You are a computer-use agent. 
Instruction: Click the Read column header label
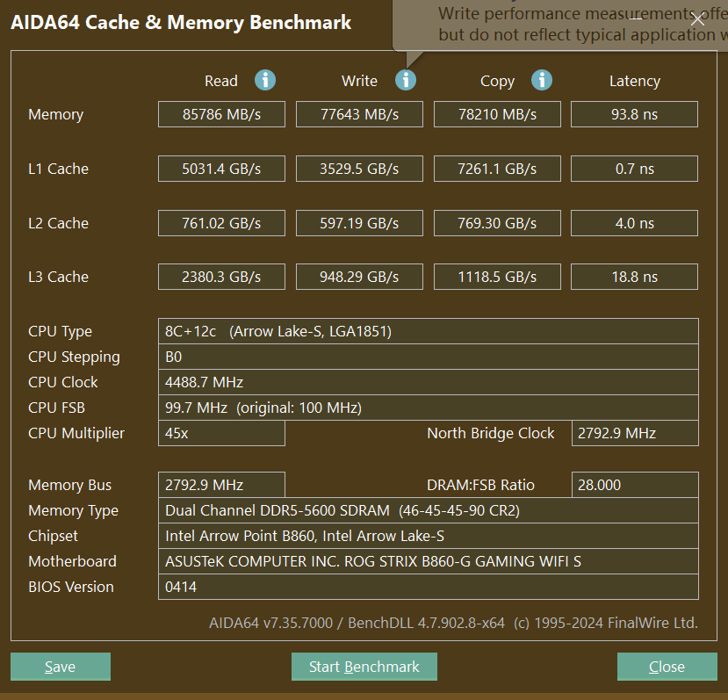(221, 81)
